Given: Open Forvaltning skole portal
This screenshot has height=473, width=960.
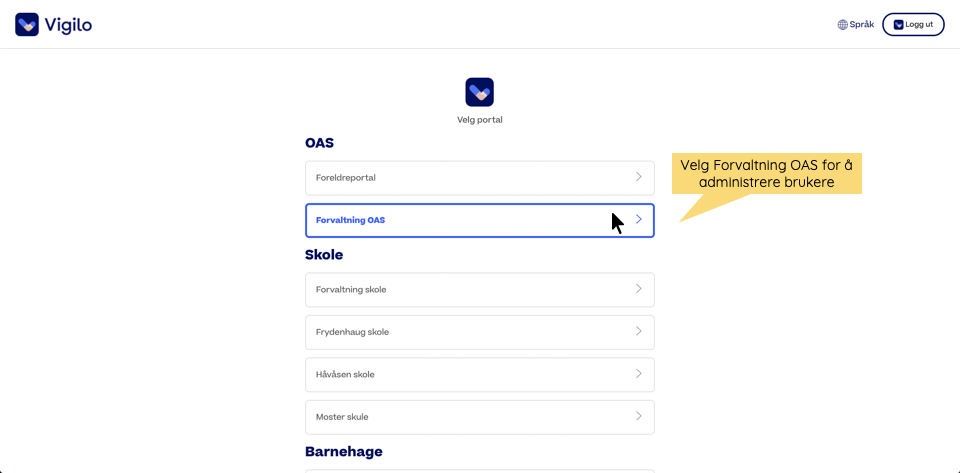Looking at the screenshot, I should click(450, 290).
